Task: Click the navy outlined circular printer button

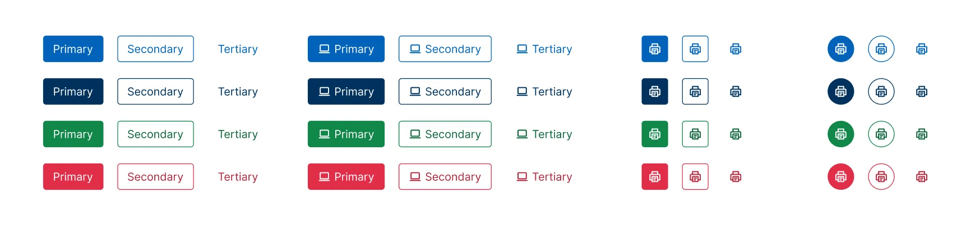Action: [x=881, y=91]
